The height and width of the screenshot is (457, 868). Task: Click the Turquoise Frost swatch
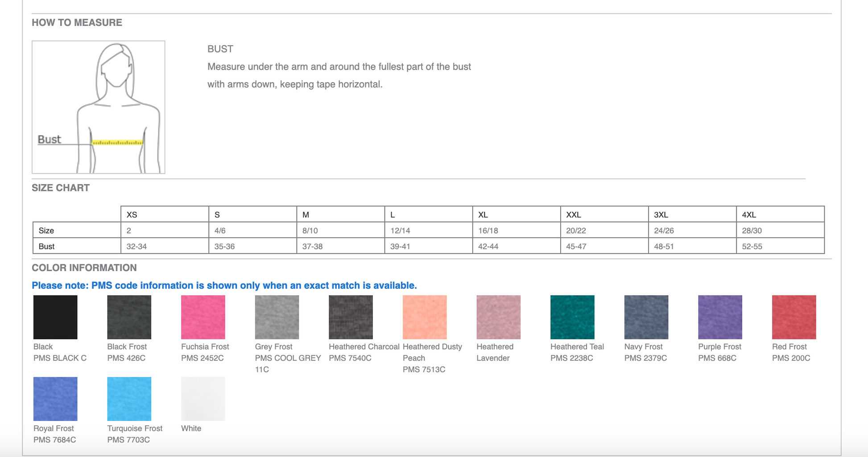[129, 399]
